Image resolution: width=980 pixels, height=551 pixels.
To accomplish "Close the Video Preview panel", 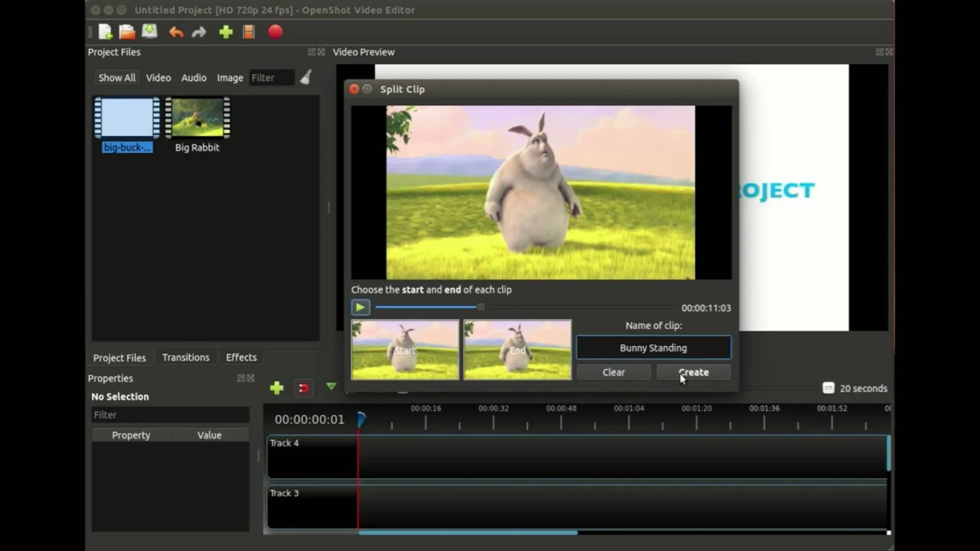I will coord(889,52).
